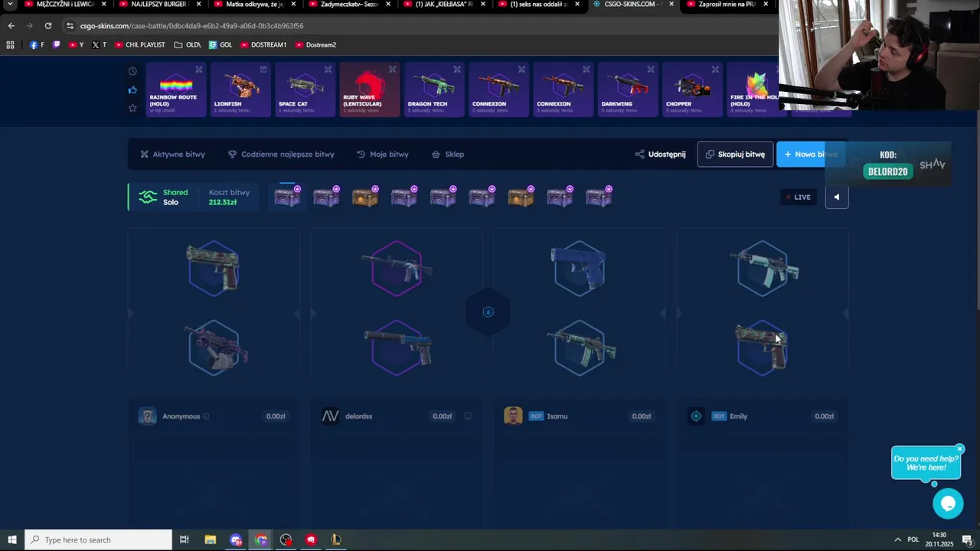
Task: Open the Anonymous player profile
Action: pos(181,416)
